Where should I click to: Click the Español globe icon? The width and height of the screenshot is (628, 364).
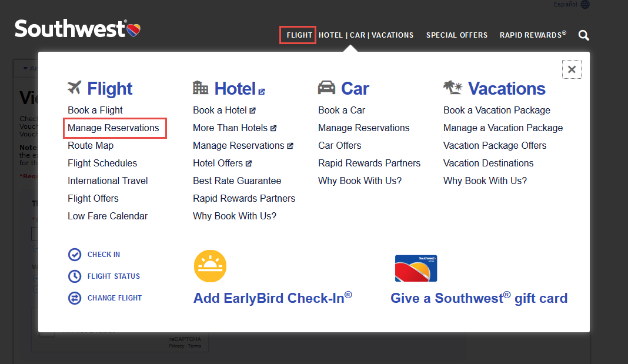coord(585,4)
